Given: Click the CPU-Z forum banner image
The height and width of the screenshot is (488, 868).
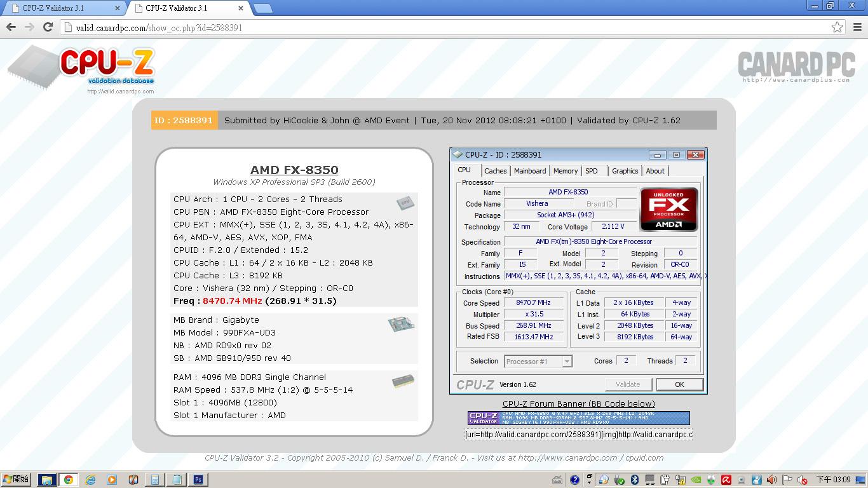Looking at the screenshot, I should click(x=578, y=417).
